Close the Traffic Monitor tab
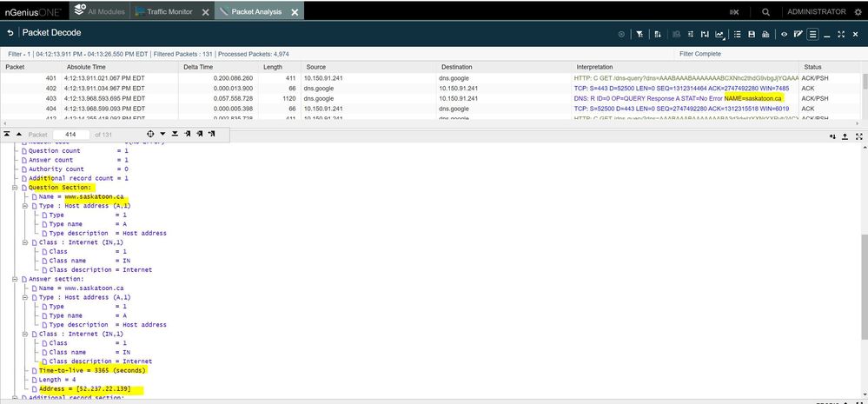The image size is (868, 404). click(x=205, y=11)
